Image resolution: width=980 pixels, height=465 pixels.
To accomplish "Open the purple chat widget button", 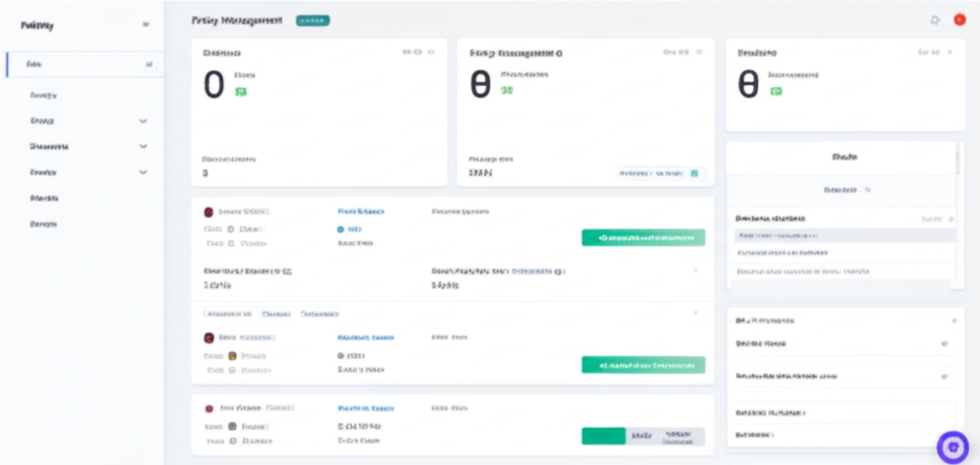I will [952, 447].
